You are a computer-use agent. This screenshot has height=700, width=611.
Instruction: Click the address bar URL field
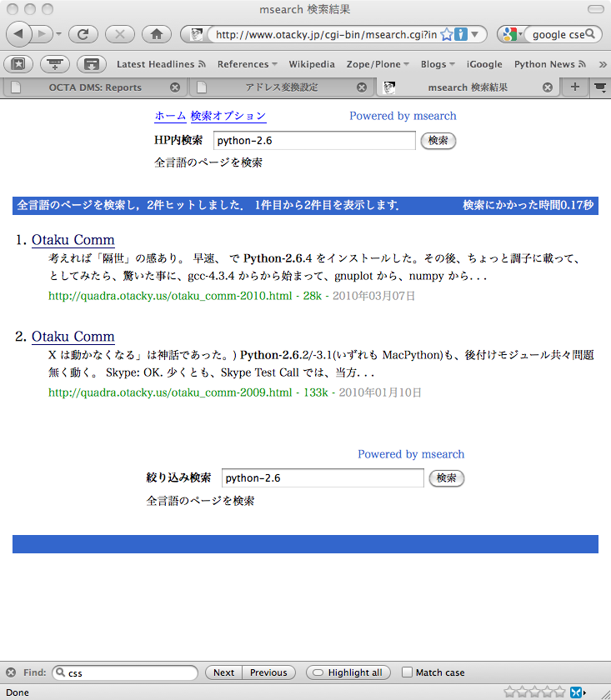pos(326,34)
